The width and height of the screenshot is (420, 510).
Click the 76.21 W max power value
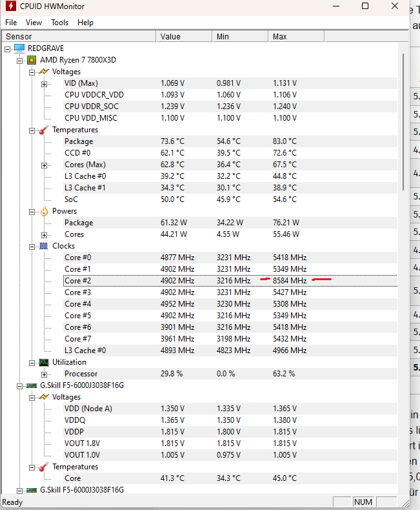pyautogui.click(x=286, y=223)
